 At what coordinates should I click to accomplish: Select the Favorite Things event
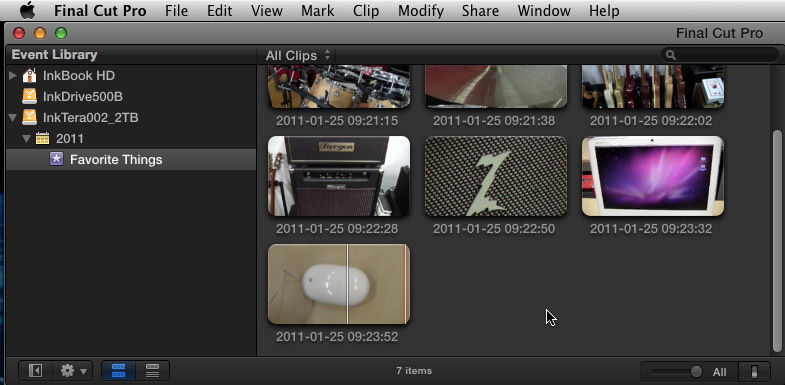(131, 160)
